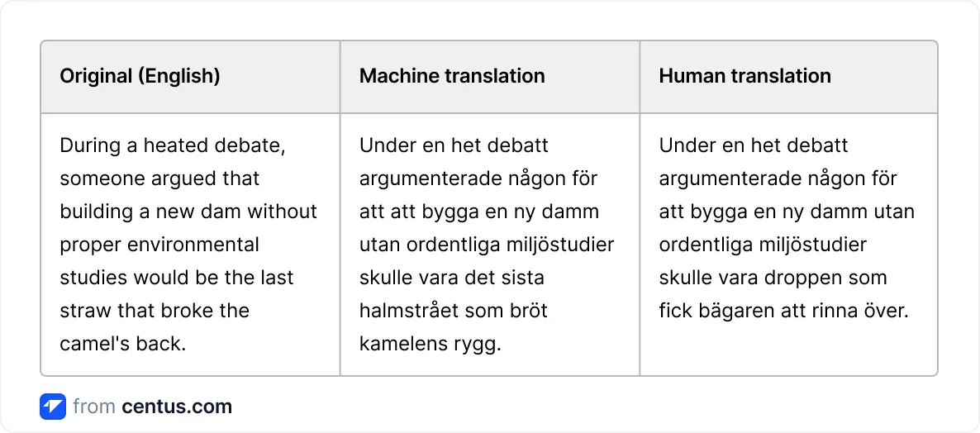The image size is (980, 433).
Task: Select the "Machine translation" column header
Action: tap(452, 76)
